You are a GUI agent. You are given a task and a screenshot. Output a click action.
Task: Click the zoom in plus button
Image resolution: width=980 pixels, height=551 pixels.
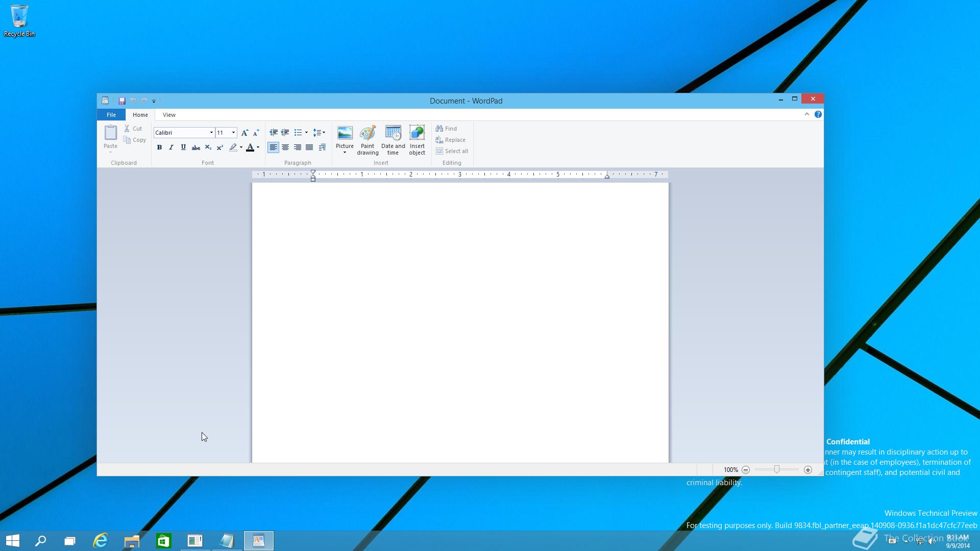[808, 470]
